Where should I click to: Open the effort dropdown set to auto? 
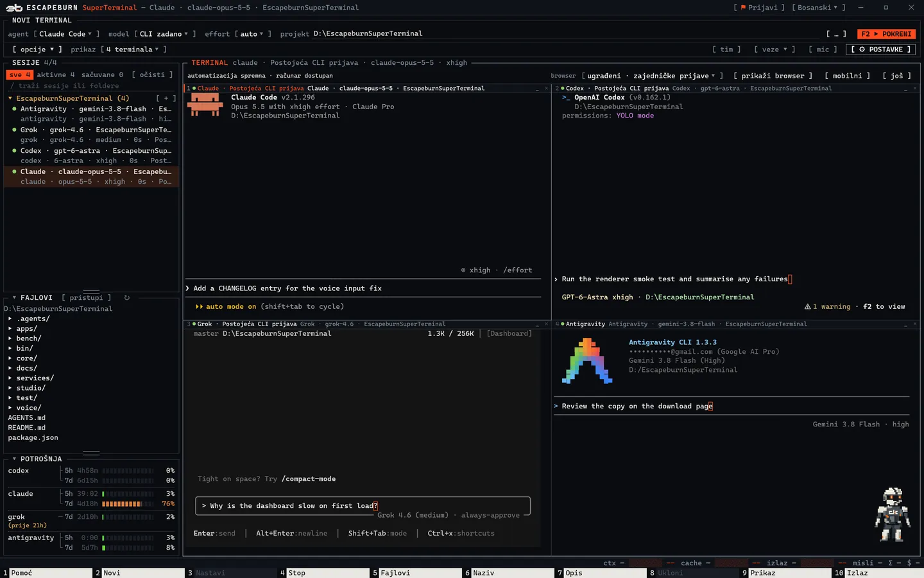click(252, 34)
